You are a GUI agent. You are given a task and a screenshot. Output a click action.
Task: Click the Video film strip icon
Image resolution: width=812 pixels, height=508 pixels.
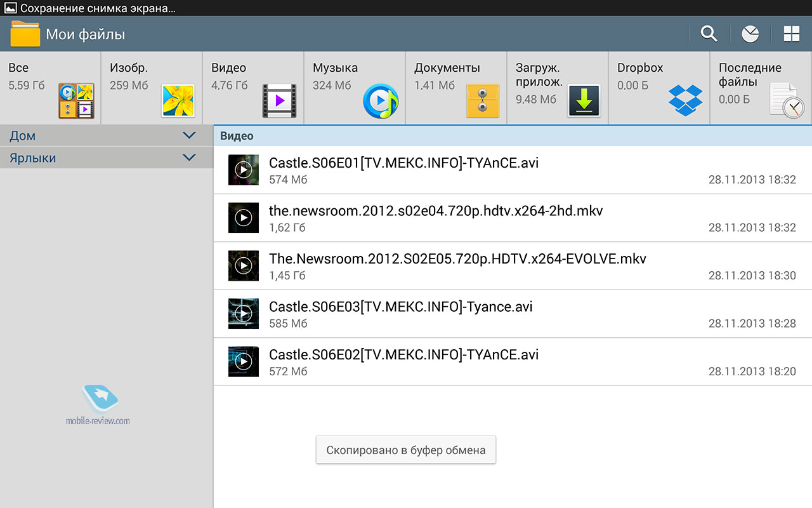pyautogui.click(x=279, y=100)
